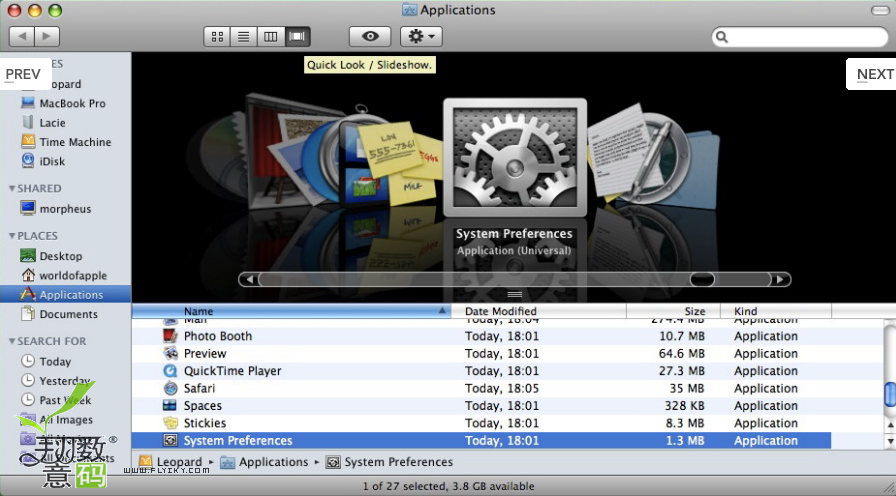Screen dimensions: 896x496
Task: Click System Preferences icon in list row
Action: point(170,441)
